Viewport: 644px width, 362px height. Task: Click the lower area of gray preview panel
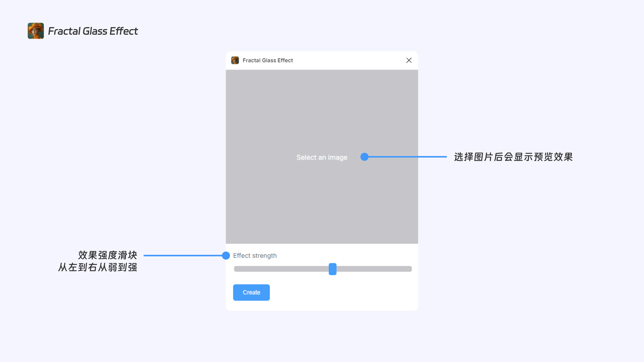coord(322,211)
